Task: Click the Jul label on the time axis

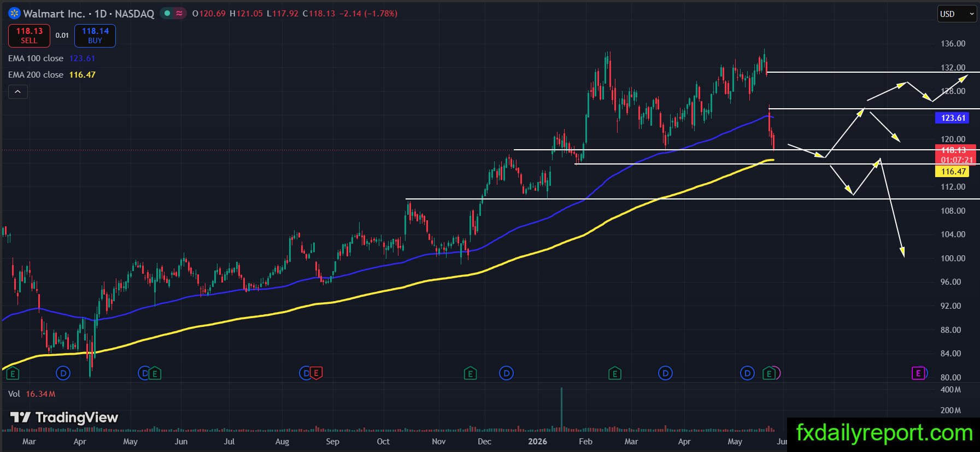Action: pos(230,442)
